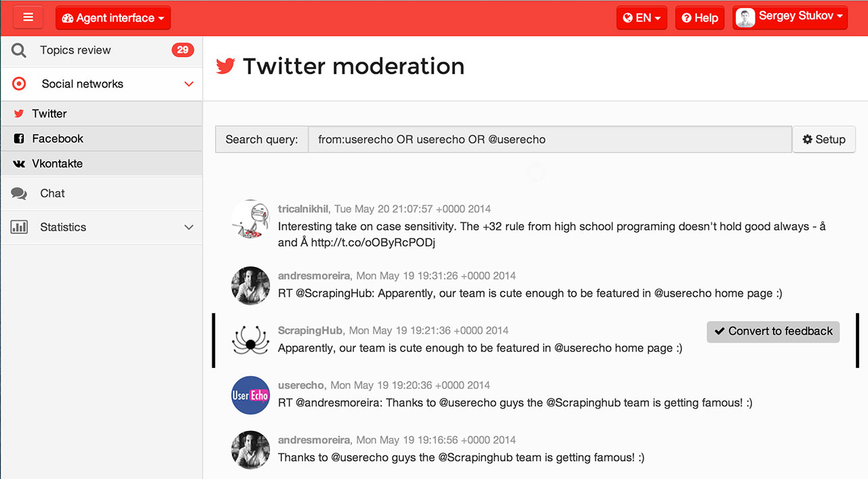868x479 pixels.
Task: Click the Help button
Action: [x=700, y=18]
